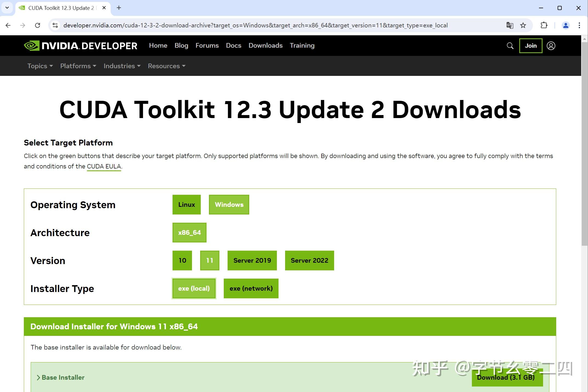Open the browser extensions puzzle icon
The height and width of the screenshot is (392, 588).
pyautogui.click(x=544, y=25)
